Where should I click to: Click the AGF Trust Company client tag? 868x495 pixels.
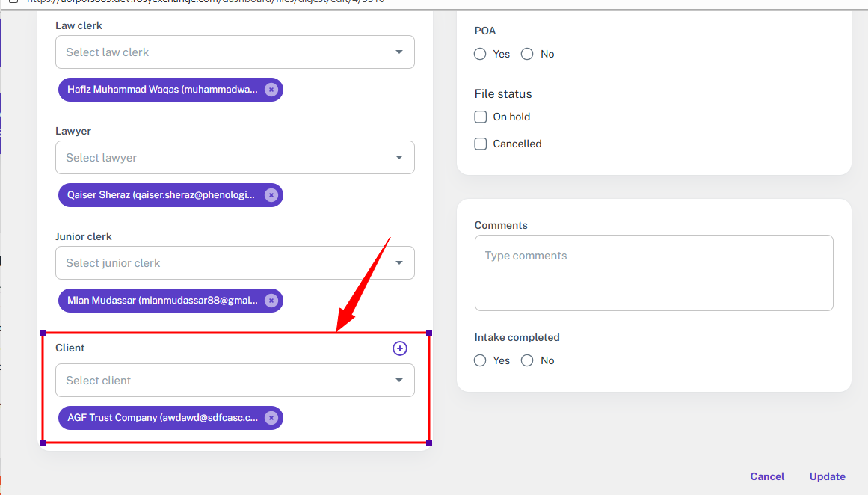point(162,418)
